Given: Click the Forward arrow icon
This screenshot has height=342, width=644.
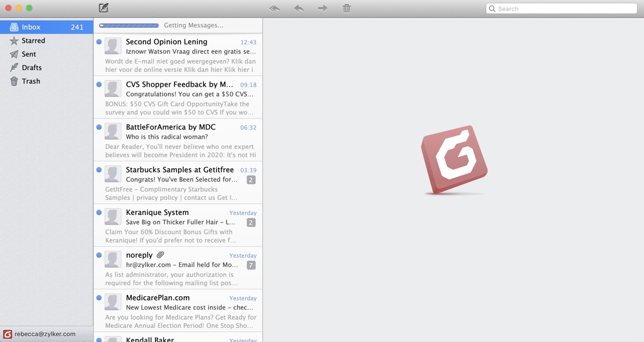Looking at the screenshot, I should pos(323,8).
